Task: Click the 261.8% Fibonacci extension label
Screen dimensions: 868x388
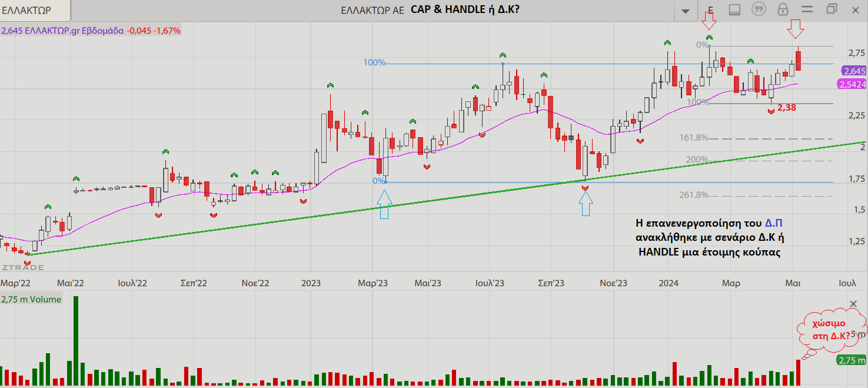Action: coord(694,195)
